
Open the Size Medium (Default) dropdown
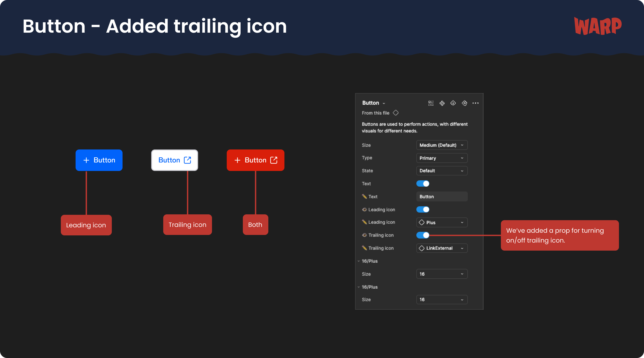pyautogui.click(x=442, y=145)
